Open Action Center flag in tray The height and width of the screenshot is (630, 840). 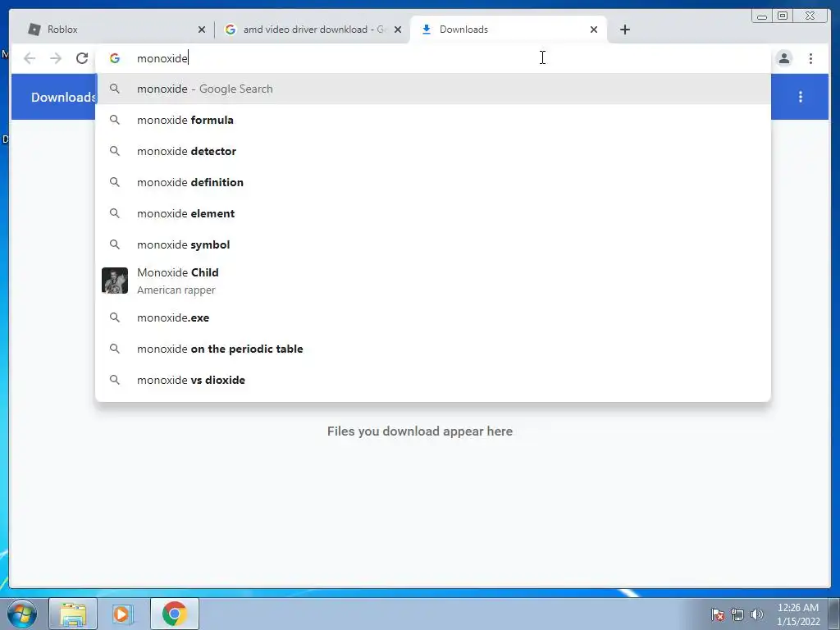click(717, 614)
